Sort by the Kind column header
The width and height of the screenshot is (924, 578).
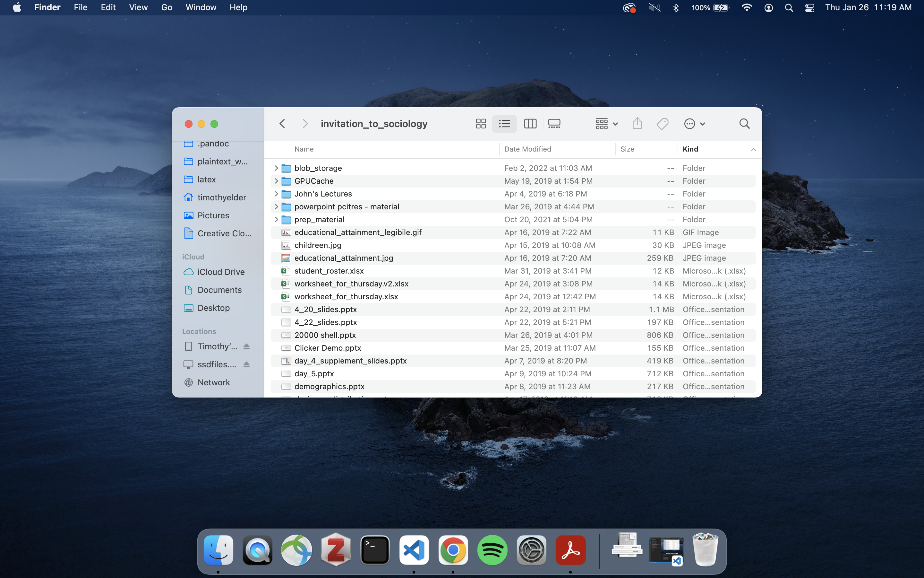690,149
